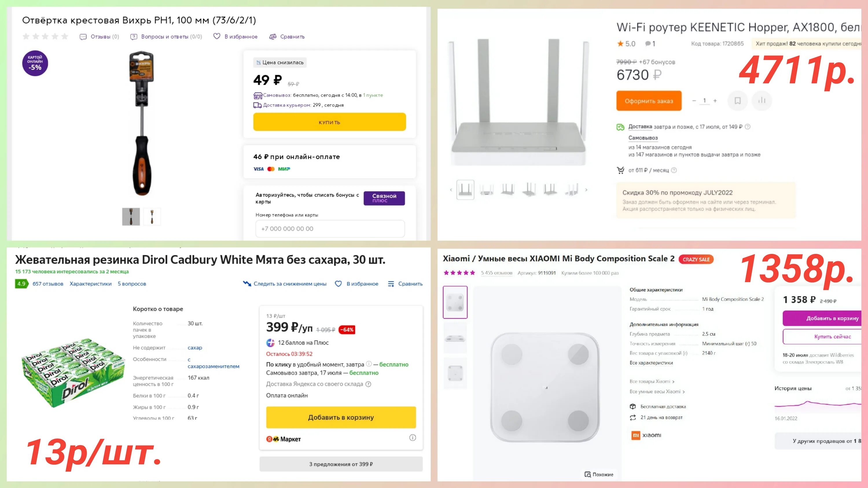Click the Добавить в корзину button for Dirol
The width and height of the screenshot is (868, 488).
coord(341,417)
